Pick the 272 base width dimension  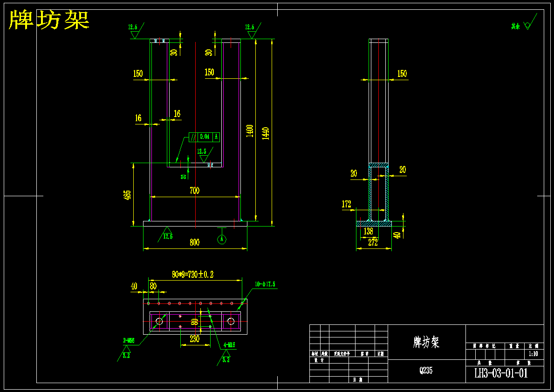coord(373,242)
